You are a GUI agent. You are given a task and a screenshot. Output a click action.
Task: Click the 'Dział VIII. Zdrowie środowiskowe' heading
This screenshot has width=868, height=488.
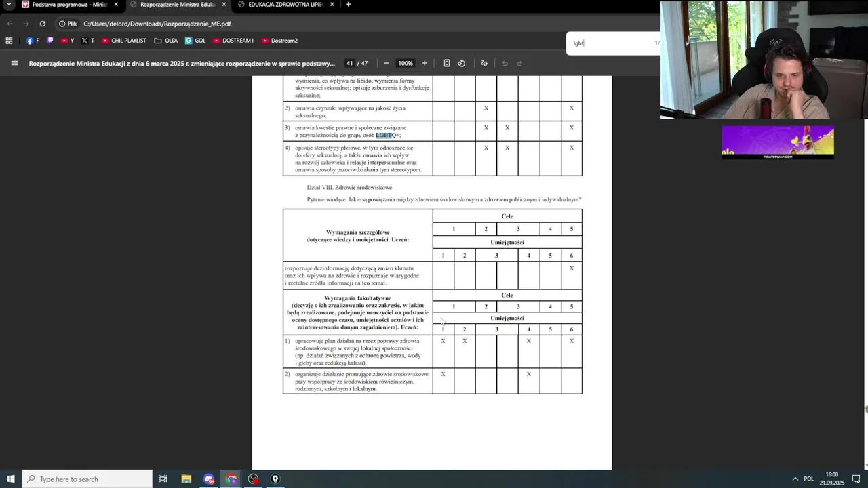349,187
